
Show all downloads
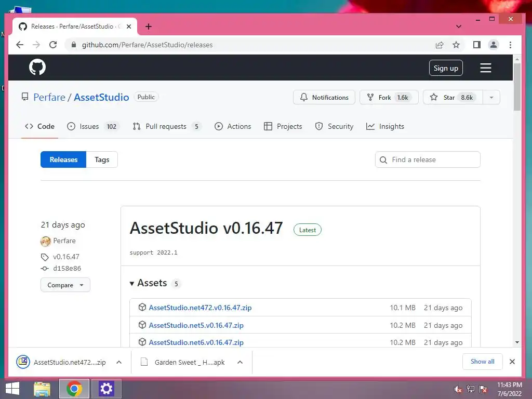coord(483,362)
